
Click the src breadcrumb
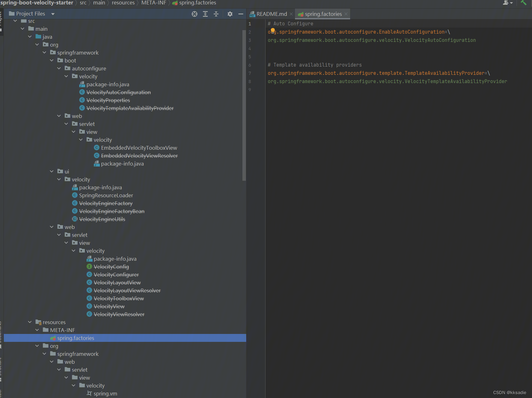pyautogui.click(x=83, y=3)
